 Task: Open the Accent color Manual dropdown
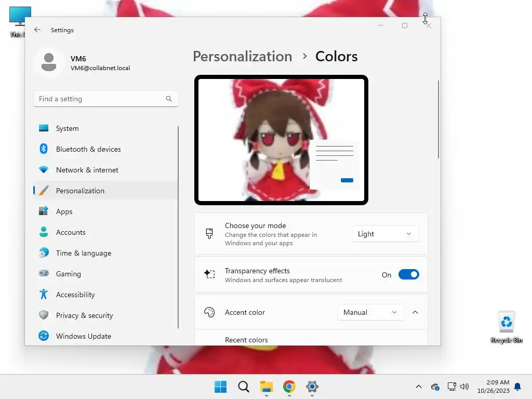coord(370,312)
